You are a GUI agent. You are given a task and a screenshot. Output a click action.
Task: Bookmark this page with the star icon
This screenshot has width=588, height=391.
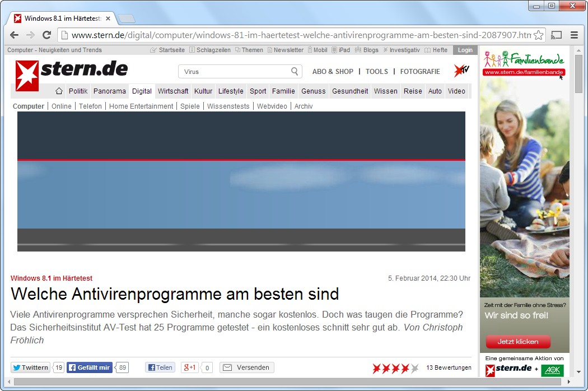pos(538,35)
